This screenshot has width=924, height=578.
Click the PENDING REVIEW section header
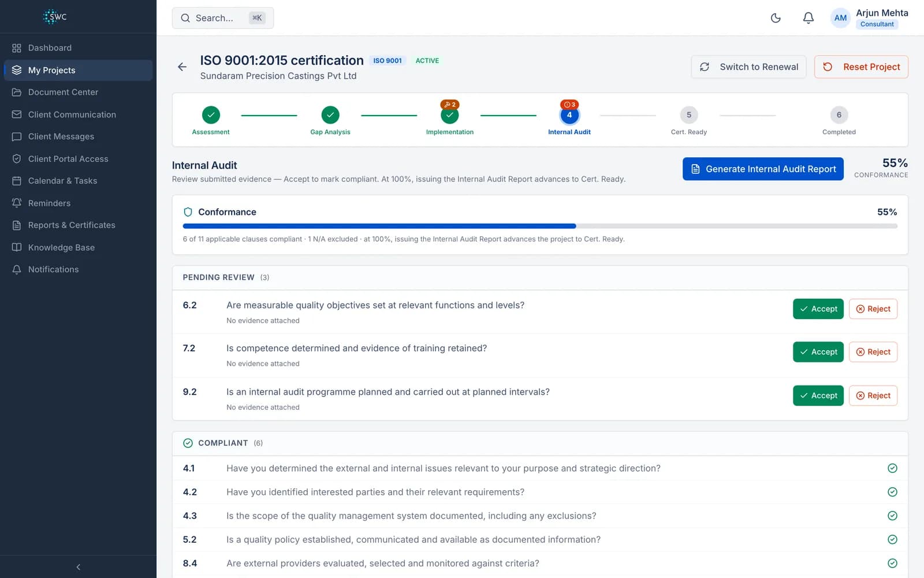[540, 277]
